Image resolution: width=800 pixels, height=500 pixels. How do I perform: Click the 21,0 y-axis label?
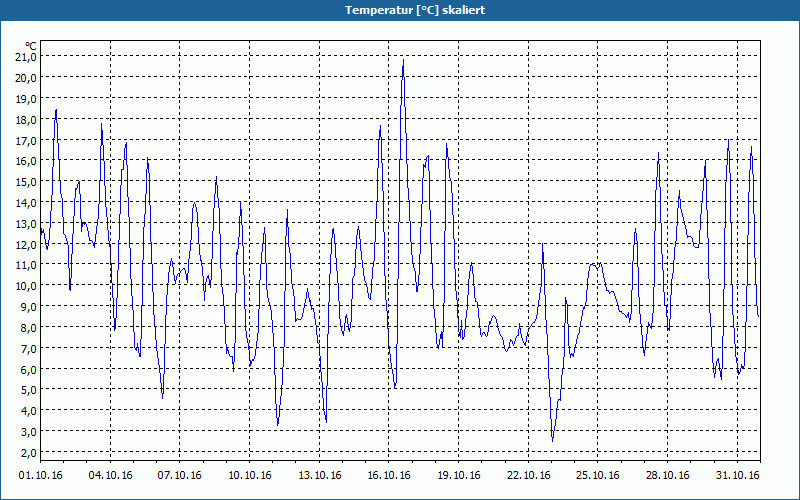pos(27,57)
